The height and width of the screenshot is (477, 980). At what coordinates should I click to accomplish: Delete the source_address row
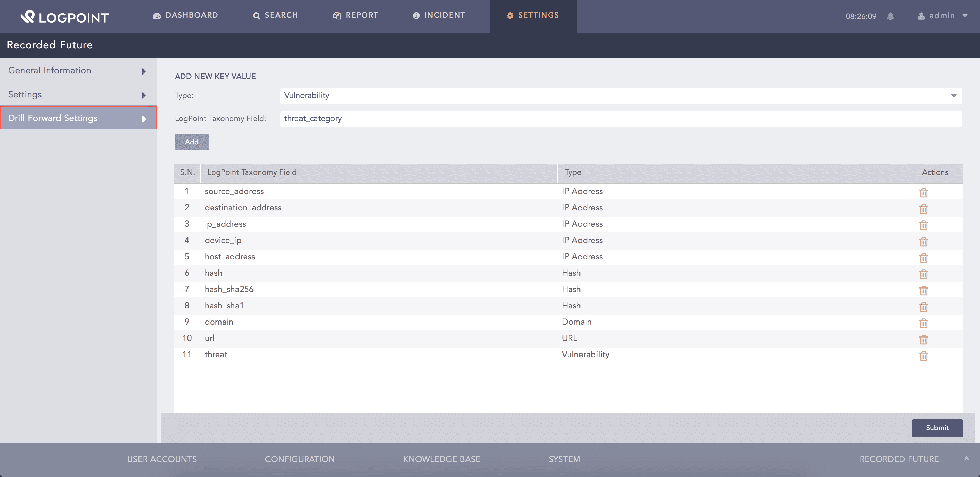(923, 193)
